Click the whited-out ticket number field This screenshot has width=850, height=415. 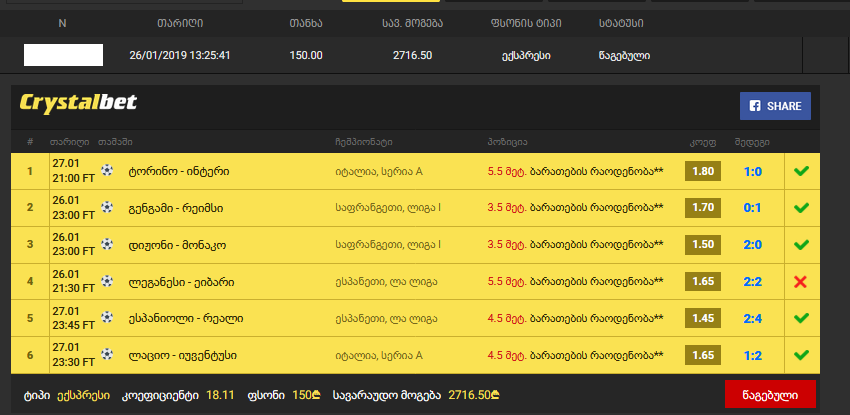tap(63, 55)
